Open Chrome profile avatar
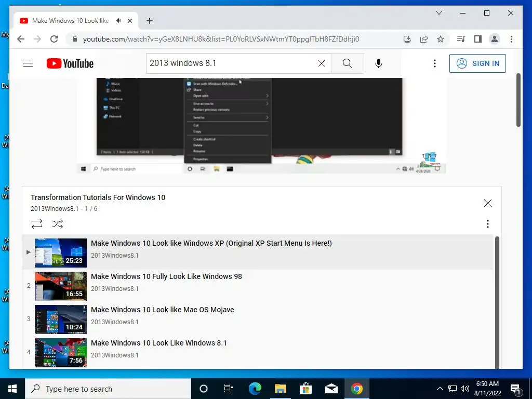Viewport: 532px width, 399px height. [495, 39]
